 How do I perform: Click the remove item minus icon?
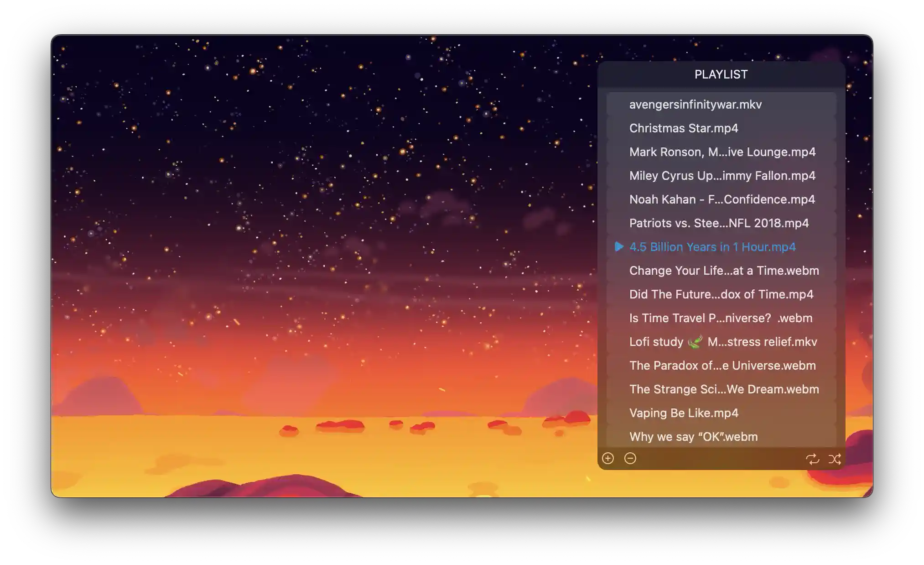click(x=630, y=458)
